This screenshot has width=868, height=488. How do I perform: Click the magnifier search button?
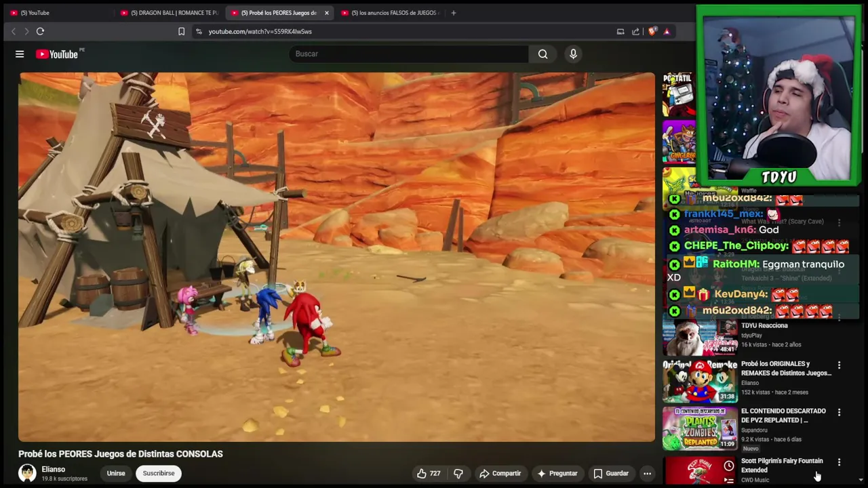coord(542,54)
